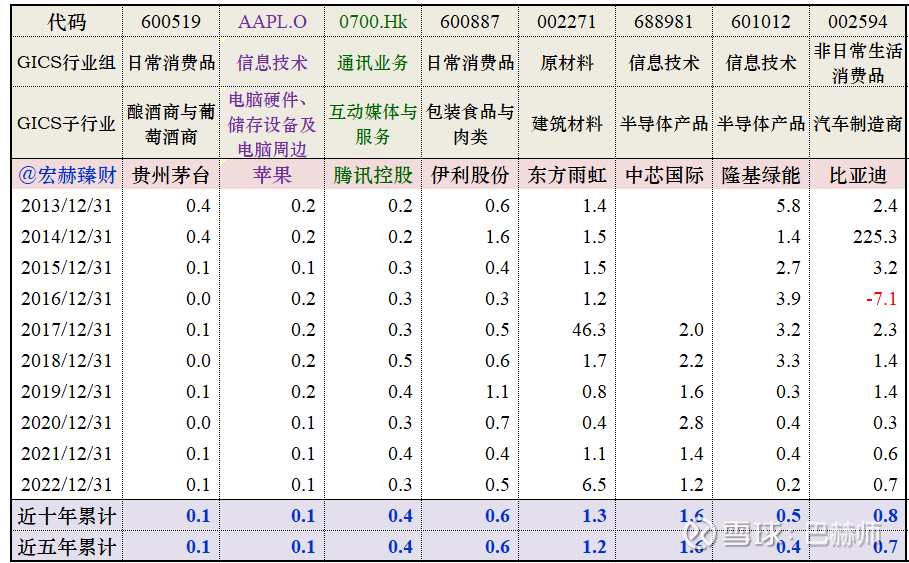Screen dimensions: 909x563
Task: Click stock code 002271
Action: point(566,23)
